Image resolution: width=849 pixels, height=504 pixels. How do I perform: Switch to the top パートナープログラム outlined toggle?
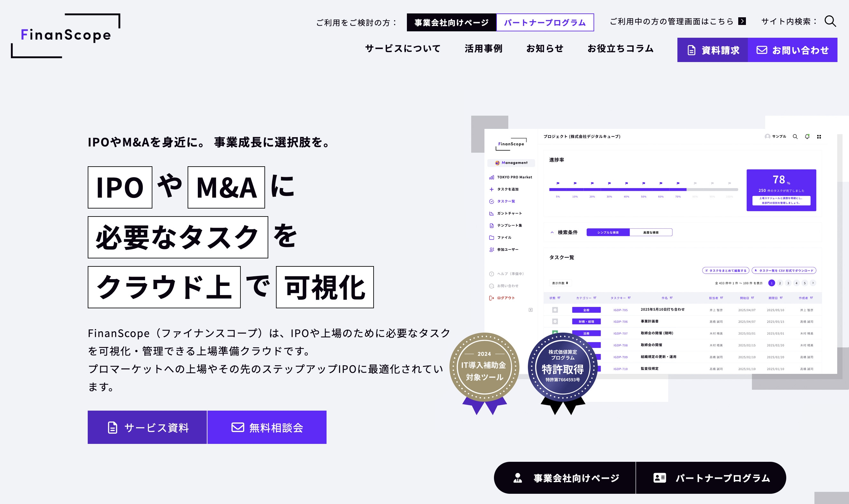coord(545,22)
